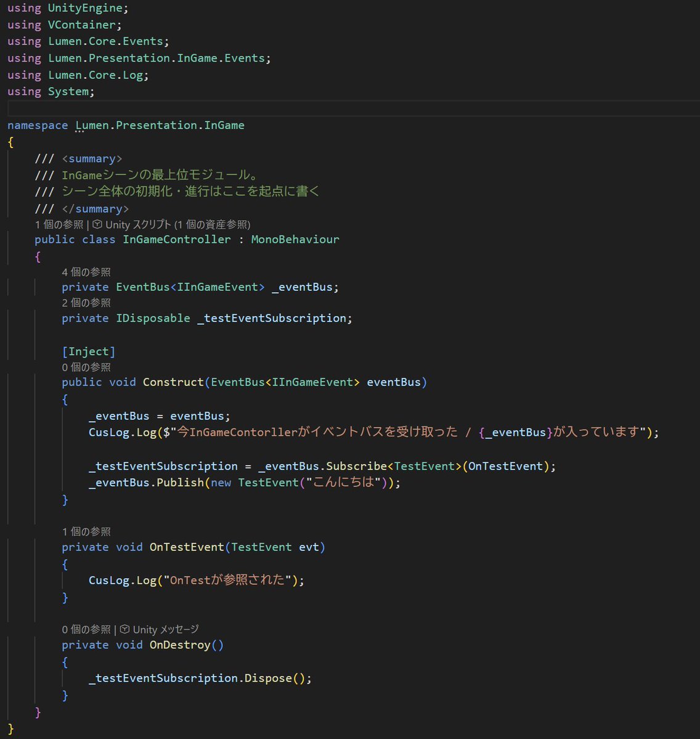
Task: Click the namespace name 'Lumen.Presentation.InGame'
Action: click(x=160, y=125)
